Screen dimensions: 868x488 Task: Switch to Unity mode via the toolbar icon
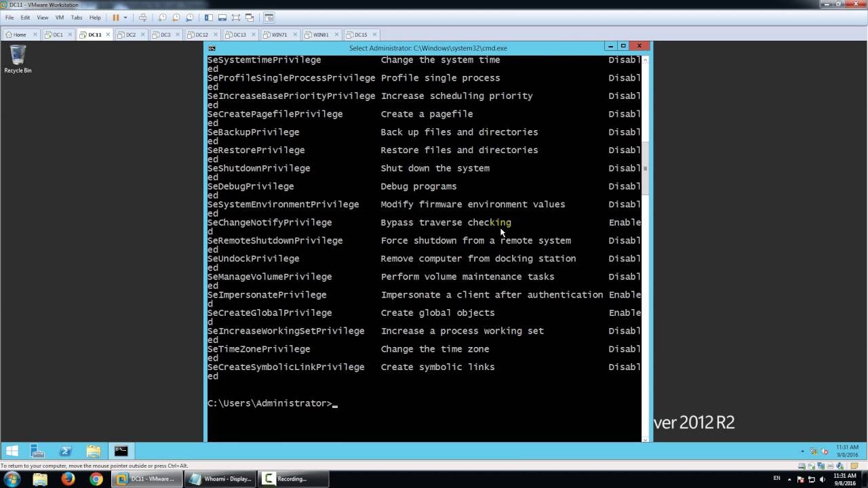[250, 18]
